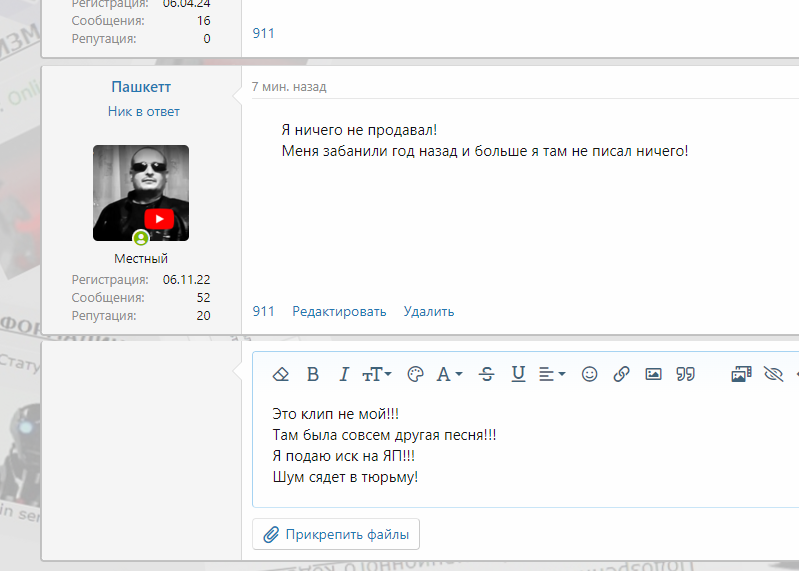Click the Местный user title
799x571 pixels.
coord(141,258)
